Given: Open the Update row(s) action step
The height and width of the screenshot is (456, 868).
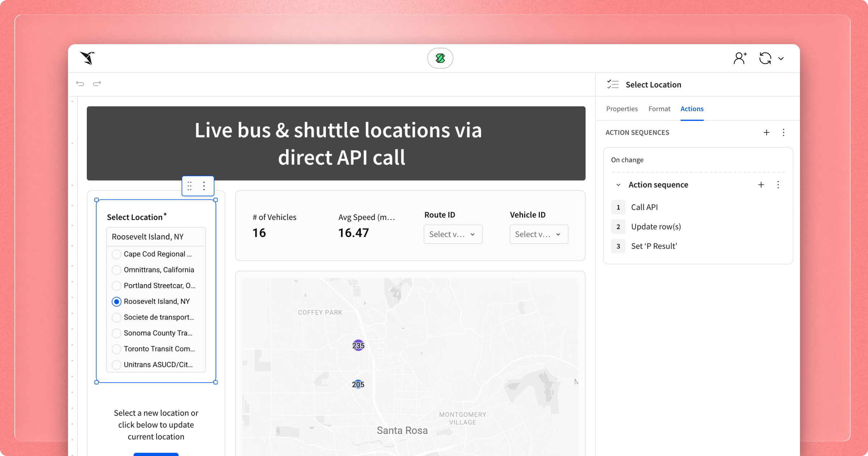Looking at the screenshot, I should pyautogui.click(x=656, y=227).
